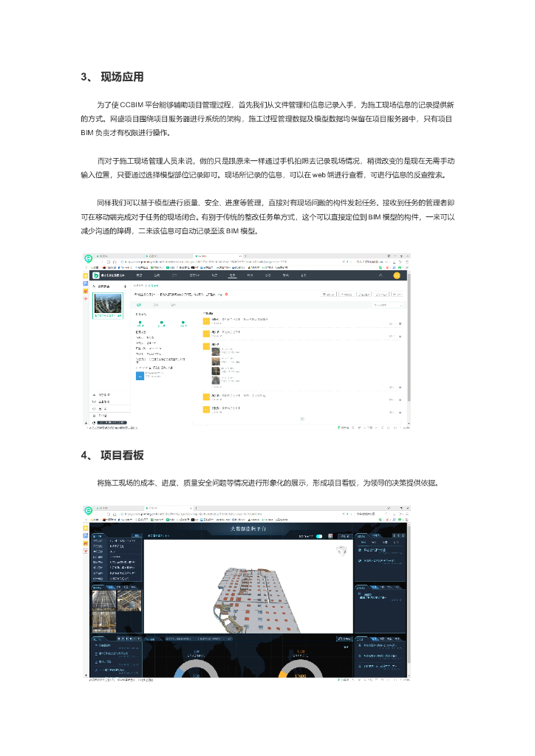The height and width of the screenshot is (756, 535).
Task: Click the green 'b' logo in the task page header
Action: tap(96, 275)
